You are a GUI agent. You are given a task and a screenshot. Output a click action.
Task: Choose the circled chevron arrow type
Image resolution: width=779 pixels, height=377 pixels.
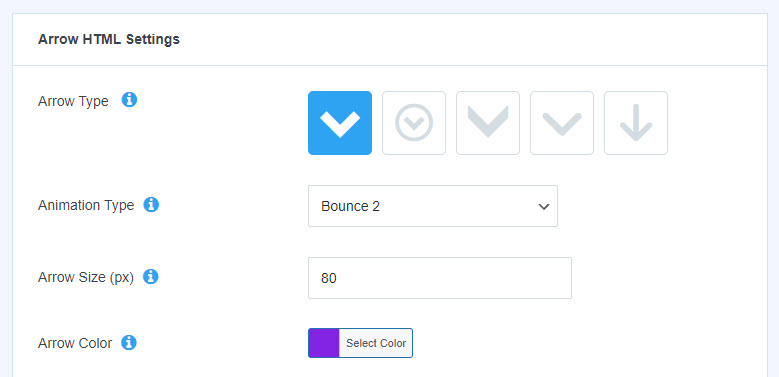(414, 123)
